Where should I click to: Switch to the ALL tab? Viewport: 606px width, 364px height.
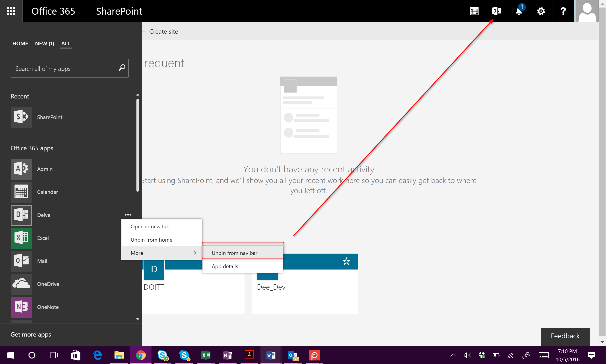coord(66,43)
